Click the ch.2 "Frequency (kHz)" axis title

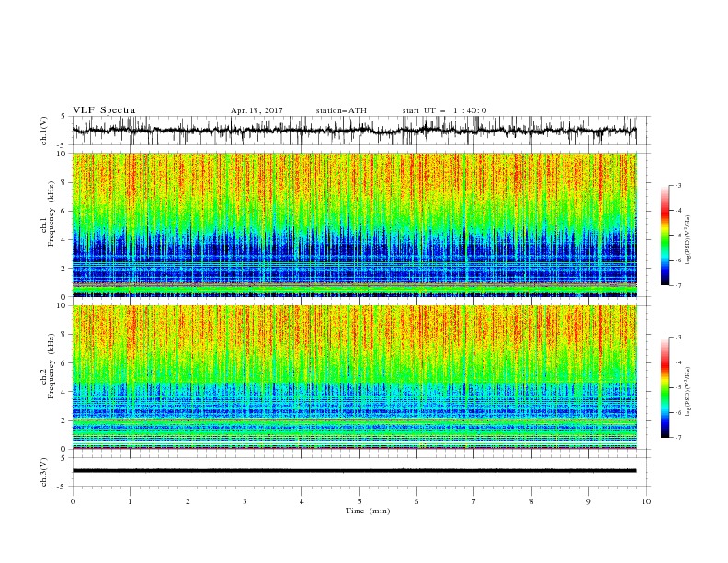coord(51,366)
